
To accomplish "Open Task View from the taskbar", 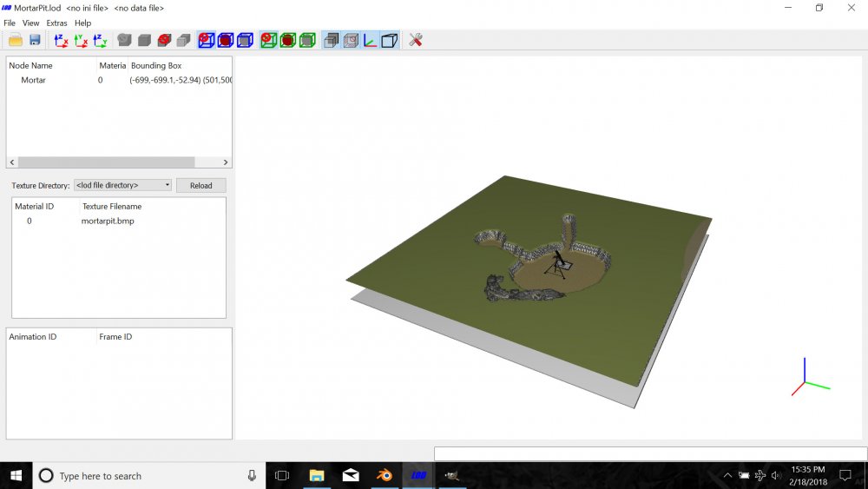I will click(x=282, y=475).
